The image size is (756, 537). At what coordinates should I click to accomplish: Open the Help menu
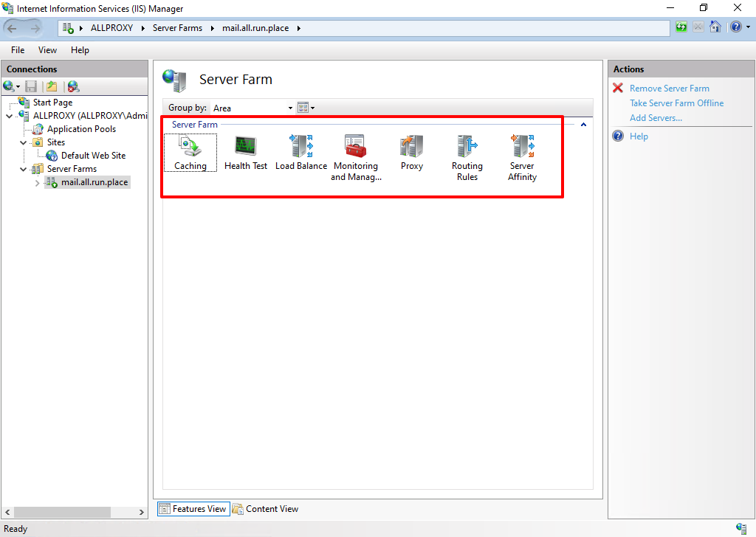(x=80, y=50)
